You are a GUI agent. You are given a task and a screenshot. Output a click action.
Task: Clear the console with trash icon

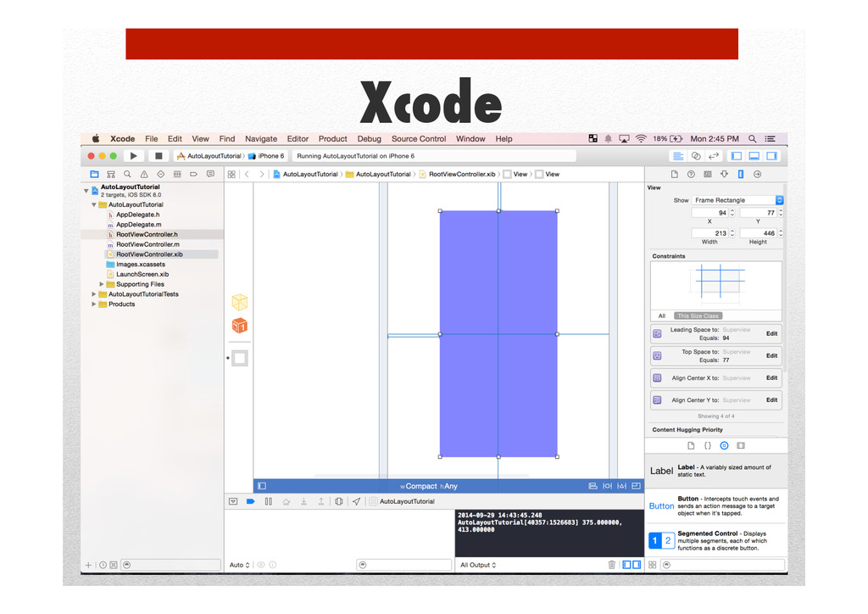(612, 565)
